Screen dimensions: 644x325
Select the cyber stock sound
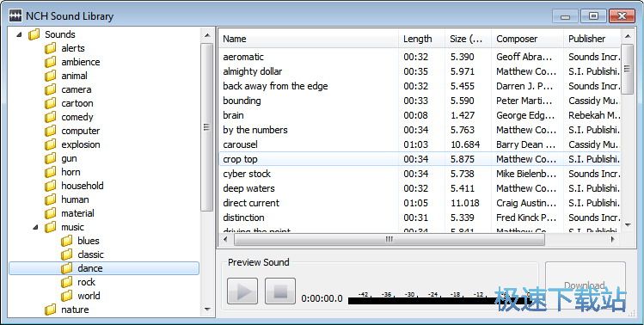[420, 174]
